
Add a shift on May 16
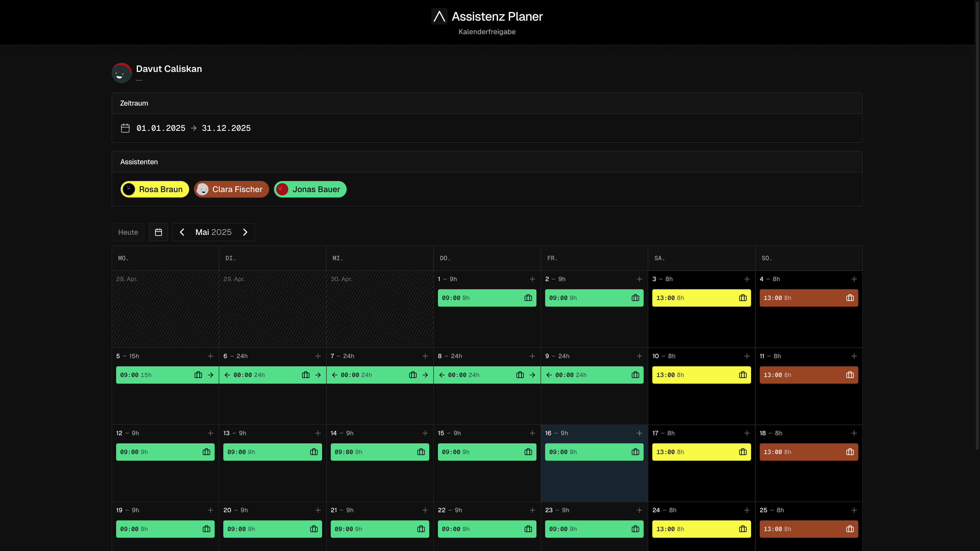640,433
